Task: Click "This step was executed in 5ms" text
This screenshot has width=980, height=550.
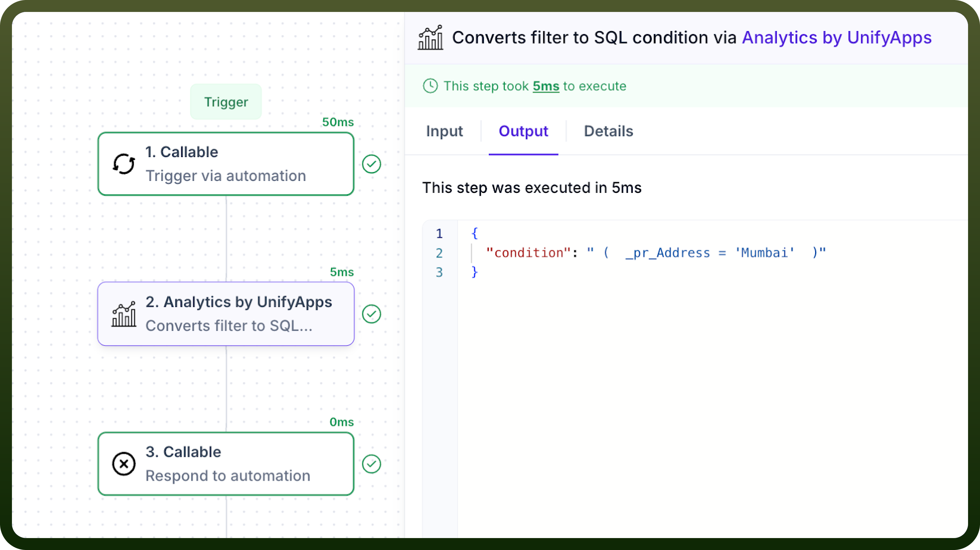Action: coord(532,188)
